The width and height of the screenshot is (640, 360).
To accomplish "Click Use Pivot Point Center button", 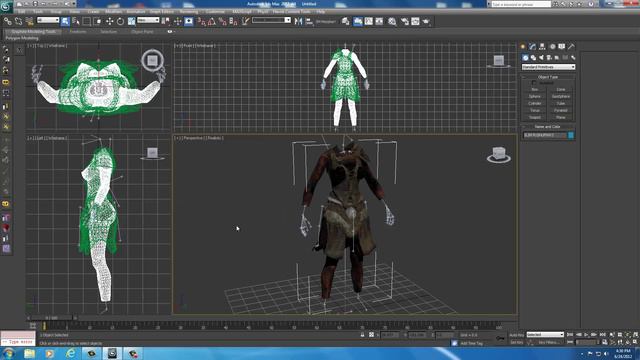I will coord(166,21).
